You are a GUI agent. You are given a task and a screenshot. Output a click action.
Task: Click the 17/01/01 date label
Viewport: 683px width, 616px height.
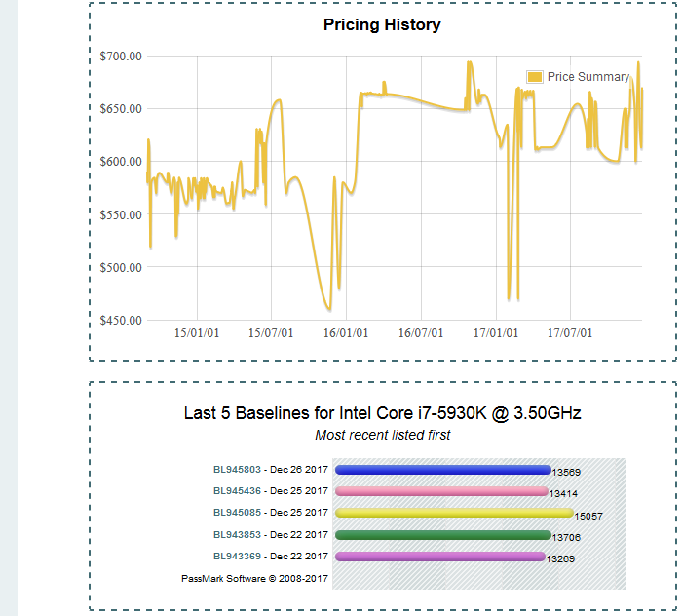496,333
